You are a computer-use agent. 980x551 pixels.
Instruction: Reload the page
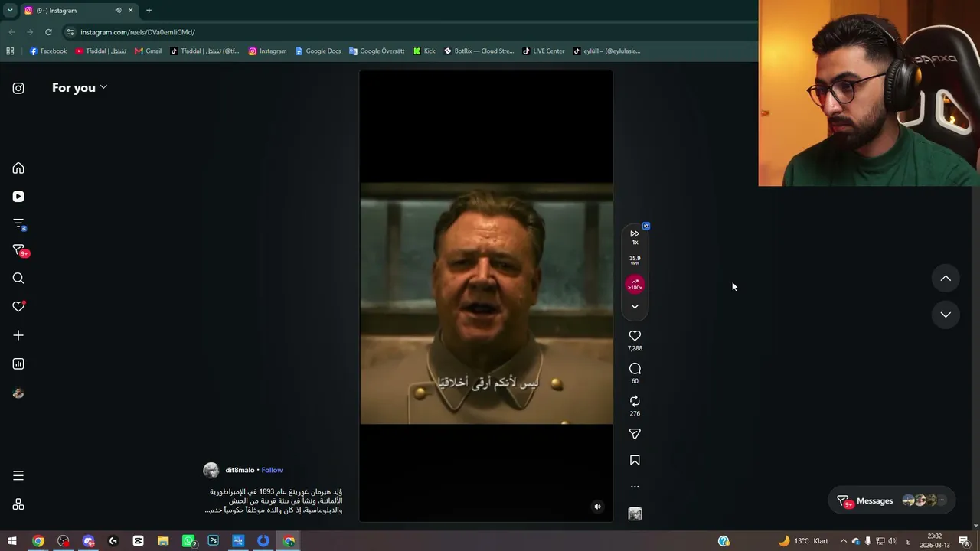click(x=48, y=32)
